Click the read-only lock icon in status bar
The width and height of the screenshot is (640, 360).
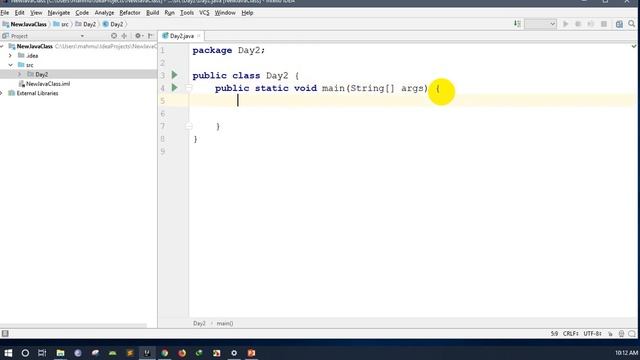click(x=610, y=333)
